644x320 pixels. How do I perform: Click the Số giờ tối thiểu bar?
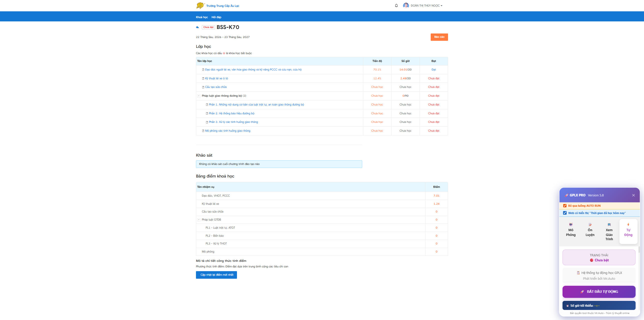pyautogui.click(x=599, y=306)
